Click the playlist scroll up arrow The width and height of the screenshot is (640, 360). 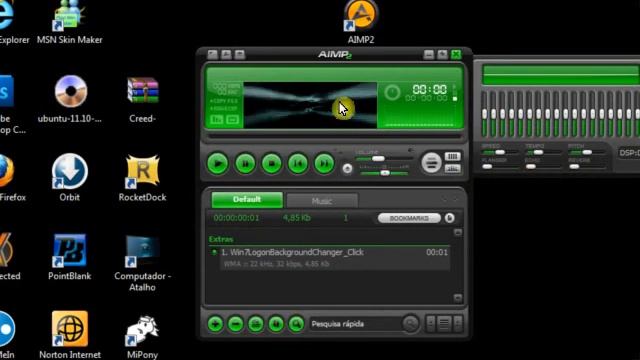458,233
